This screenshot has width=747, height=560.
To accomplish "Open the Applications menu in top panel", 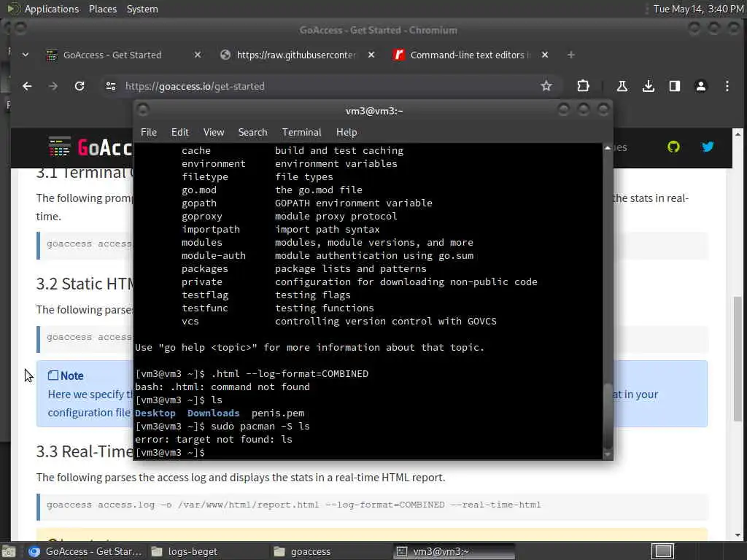I will point(52,9).
